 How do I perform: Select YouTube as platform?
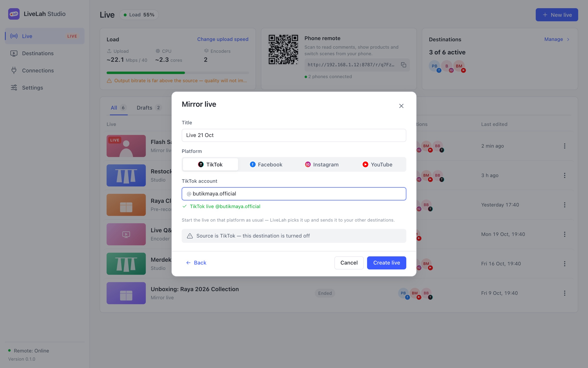(x=377, y=164)
